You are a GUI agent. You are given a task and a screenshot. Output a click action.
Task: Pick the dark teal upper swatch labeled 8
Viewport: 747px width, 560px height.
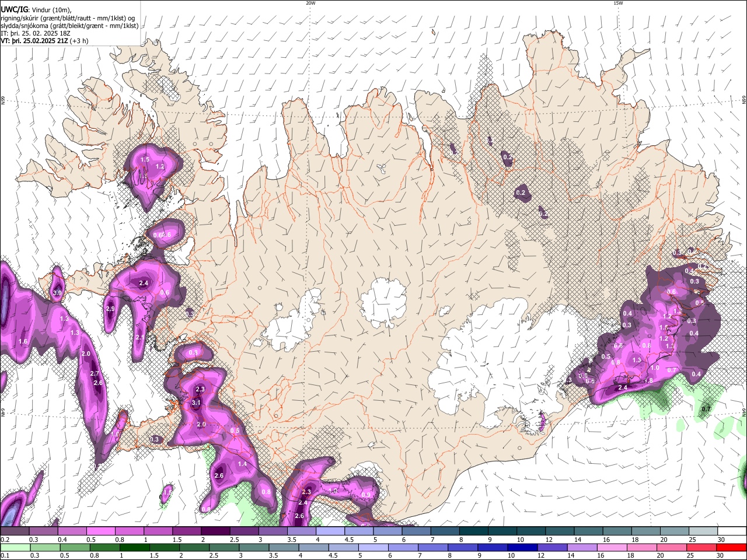474,531
